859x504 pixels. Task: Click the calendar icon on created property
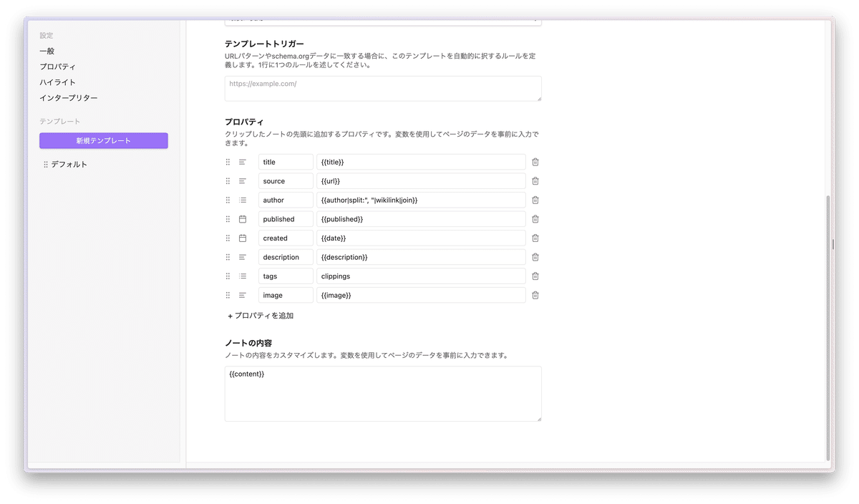pyautogui.click(x=243, y=238)
